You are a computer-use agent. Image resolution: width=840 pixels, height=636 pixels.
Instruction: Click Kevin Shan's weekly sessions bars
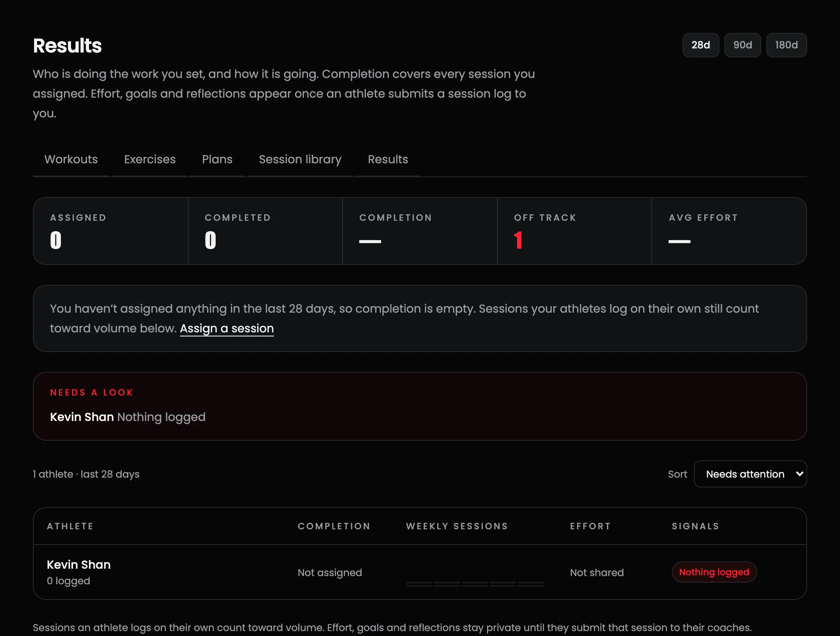point(475,584)
